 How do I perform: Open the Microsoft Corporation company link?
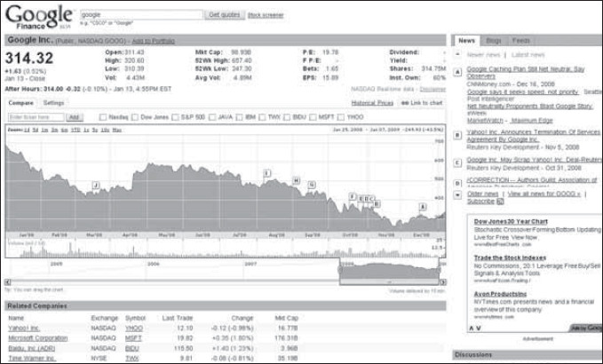(x=37, y=338)
